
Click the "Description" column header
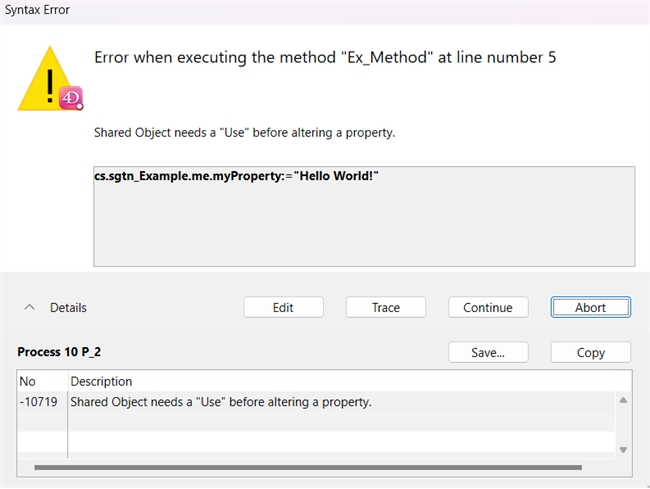101,381
